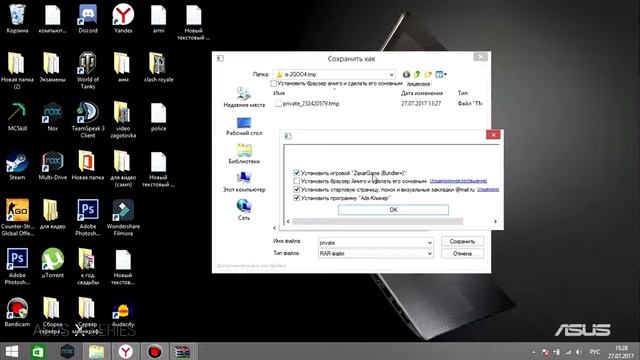Expand the Тип файла dropdown

coord(429,253)
